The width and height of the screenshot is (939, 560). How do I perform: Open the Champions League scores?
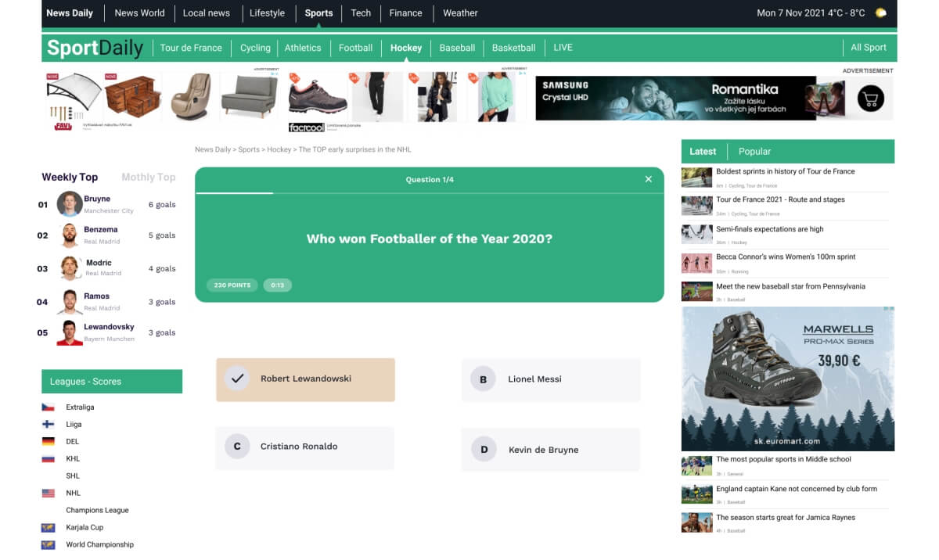pos(97,511)
